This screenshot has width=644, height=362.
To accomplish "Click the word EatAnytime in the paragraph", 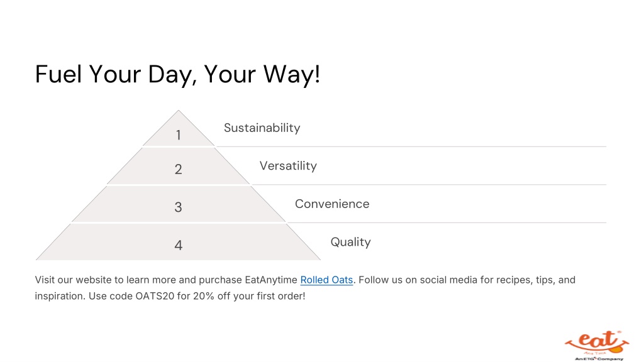I will pos(271,280).
